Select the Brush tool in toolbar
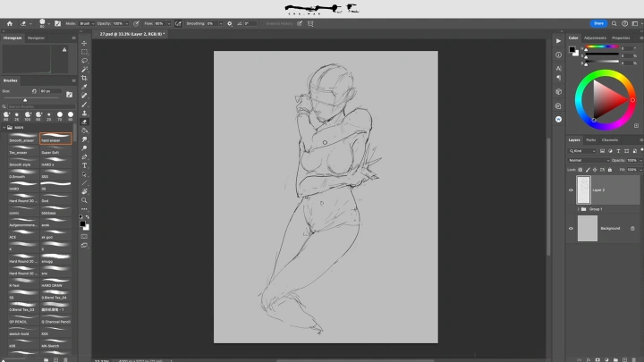Viewport: 644px width, 362px height. pyautogui.click(x=84, y=105)
